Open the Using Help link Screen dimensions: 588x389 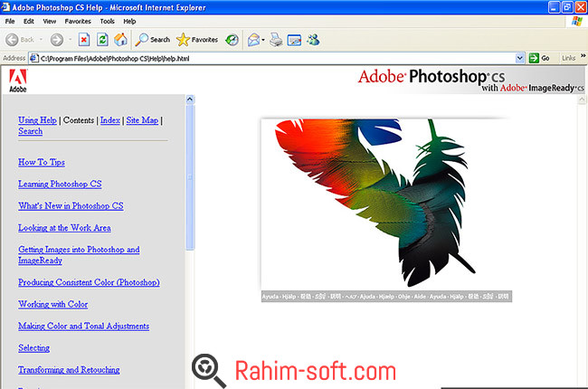(x=37, y=120)
